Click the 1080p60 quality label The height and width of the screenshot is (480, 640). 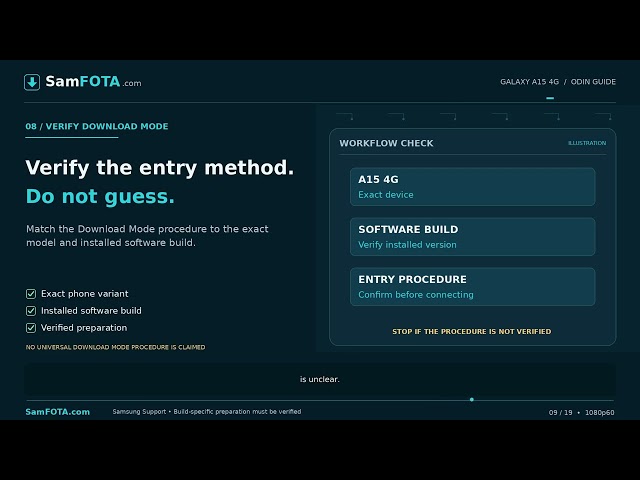click(600, 412)
